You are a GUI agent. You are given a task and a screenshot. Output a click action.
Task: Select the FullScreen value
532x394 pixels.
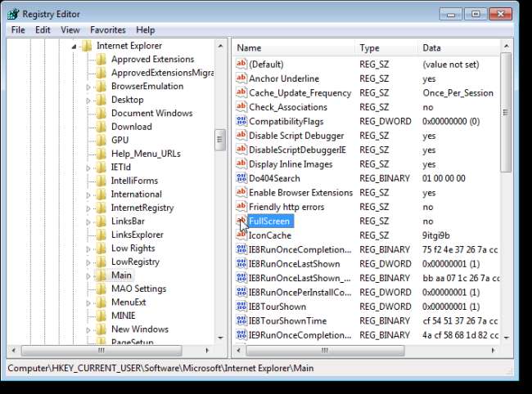(x=269, y=221)
